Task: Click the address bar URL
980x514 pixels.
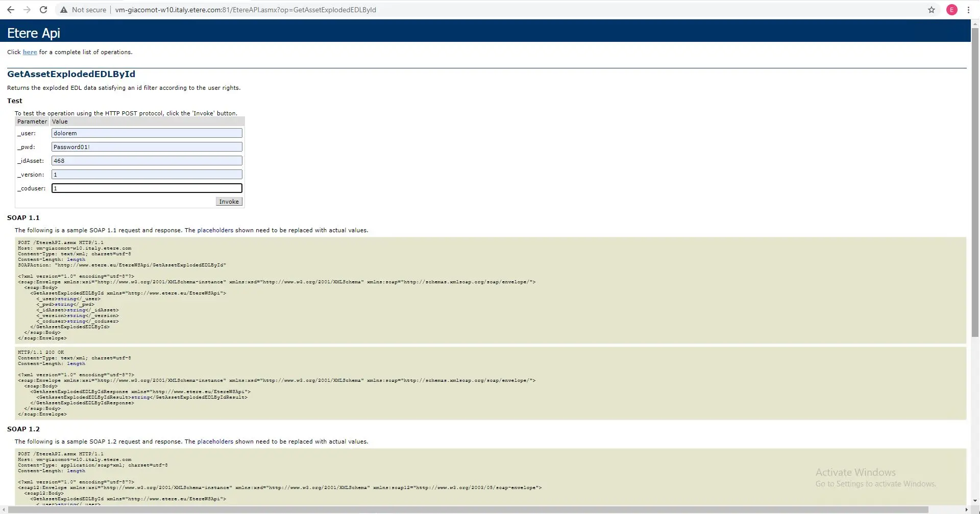Action: (245, 10)
